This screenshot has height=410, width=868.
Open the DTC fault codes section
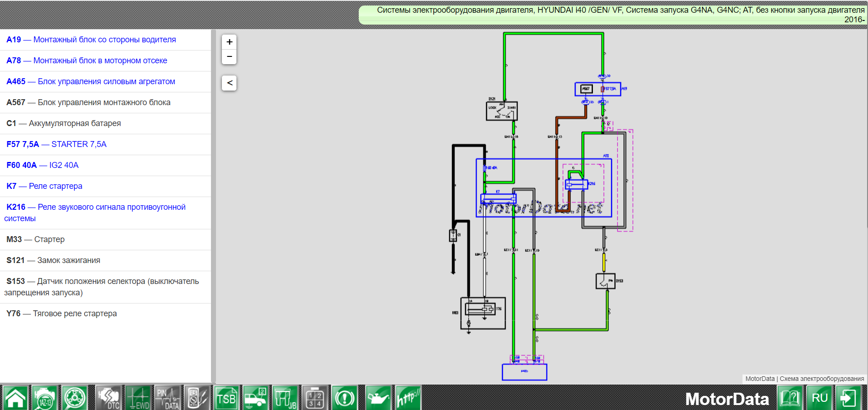107,398
